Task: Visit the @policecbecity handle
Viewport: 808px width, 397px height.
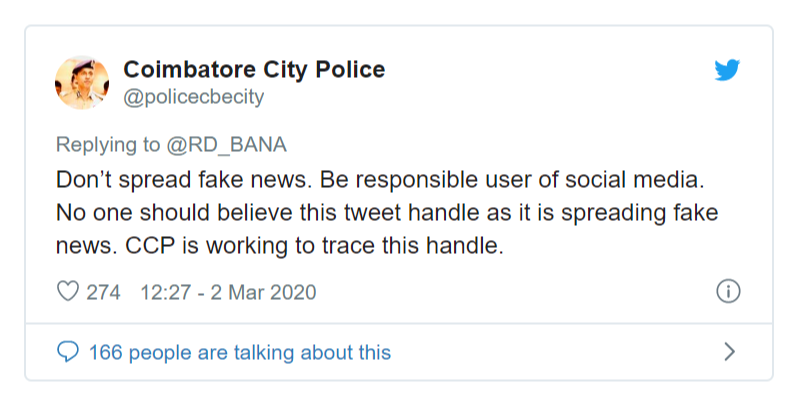Action: pos(194,97)
